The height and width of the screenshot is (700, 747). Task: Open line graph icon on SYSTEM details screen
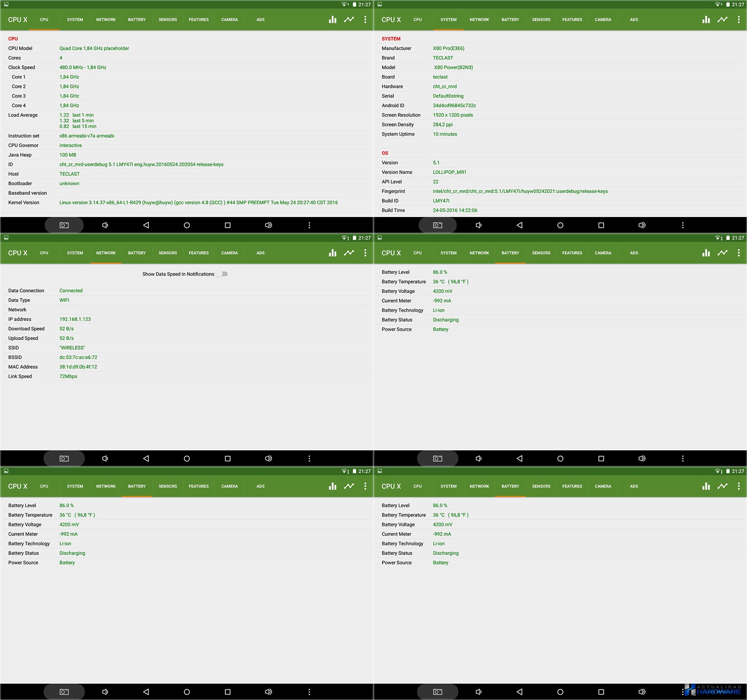tap(722, 19)
